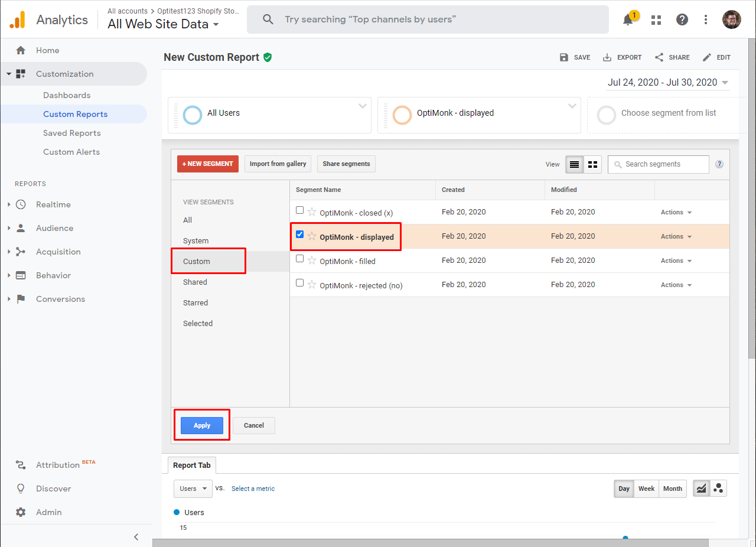This screenshot has width=756, height=547.
Task: Open user profile avatar
Action: [x=732, y=19]
